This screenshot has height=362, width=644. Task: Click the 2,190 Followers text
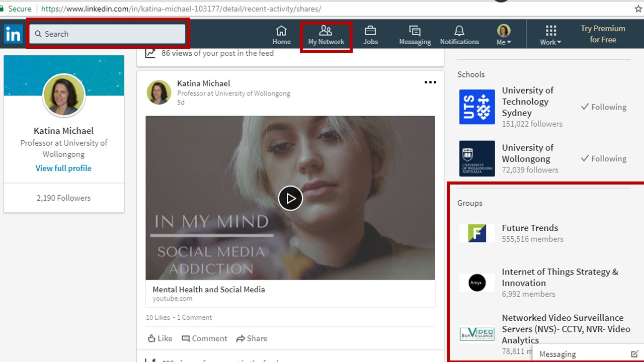pos(63,198)
